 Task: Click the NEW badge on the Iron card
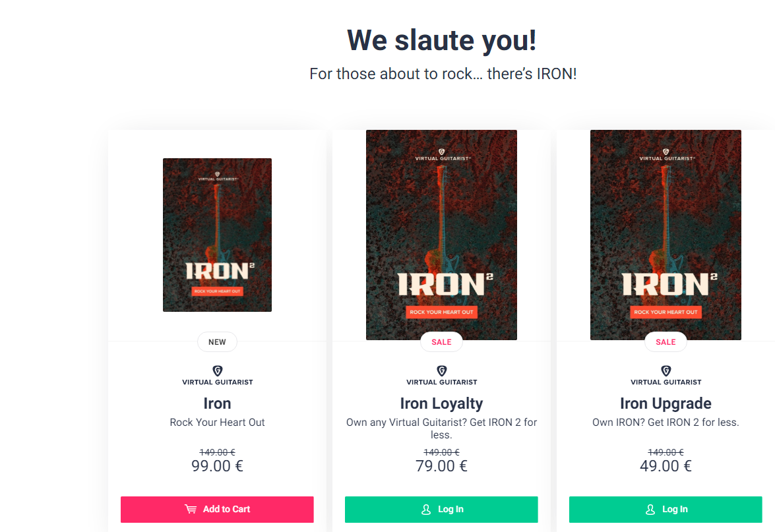pyautogui.click(x=217, y=342)
